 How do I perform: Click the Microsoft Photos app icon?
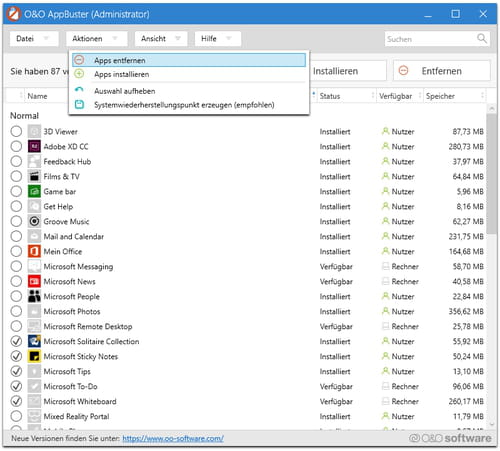click(x=34, y=311)
